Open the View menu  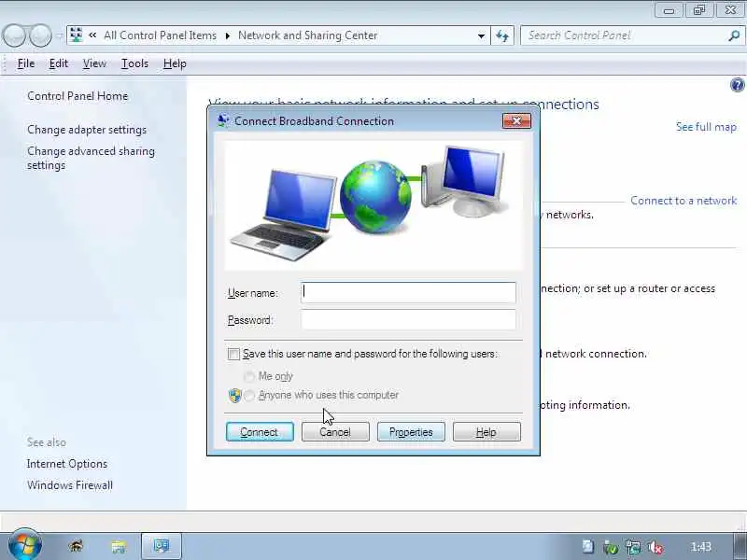(x=94, y=63)
